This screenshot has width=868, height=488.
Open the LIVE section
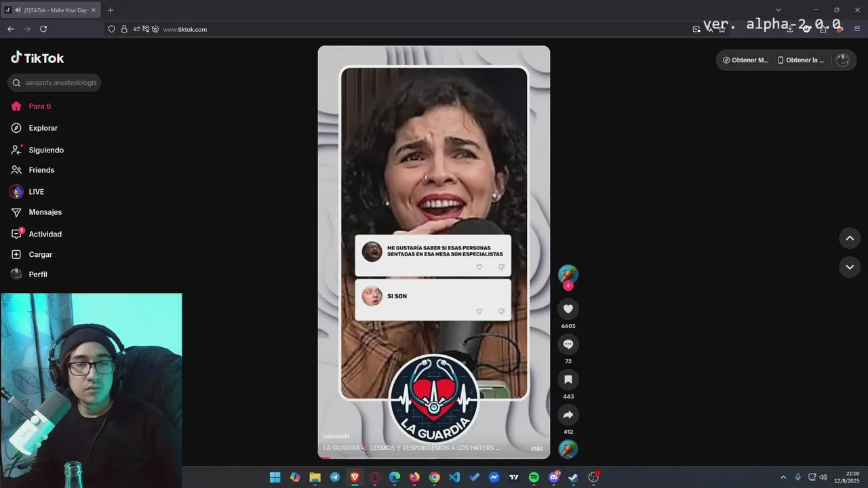(x=27, y=192)
